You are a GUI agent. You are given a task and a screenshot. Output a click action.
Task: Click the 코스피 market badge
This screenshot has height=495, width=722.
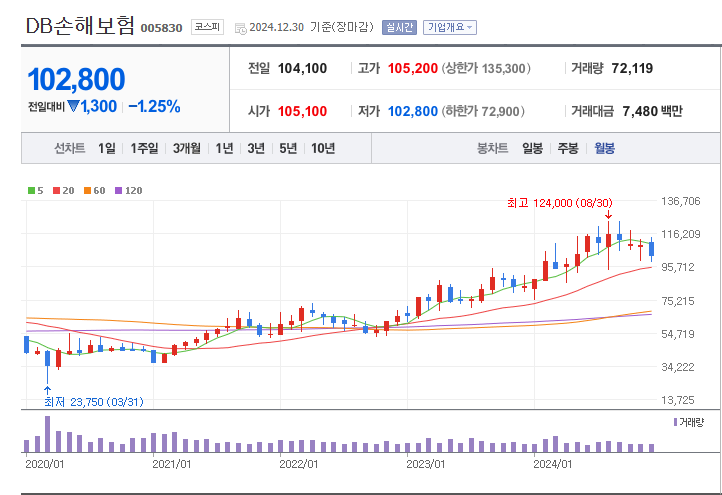[207, 27]
